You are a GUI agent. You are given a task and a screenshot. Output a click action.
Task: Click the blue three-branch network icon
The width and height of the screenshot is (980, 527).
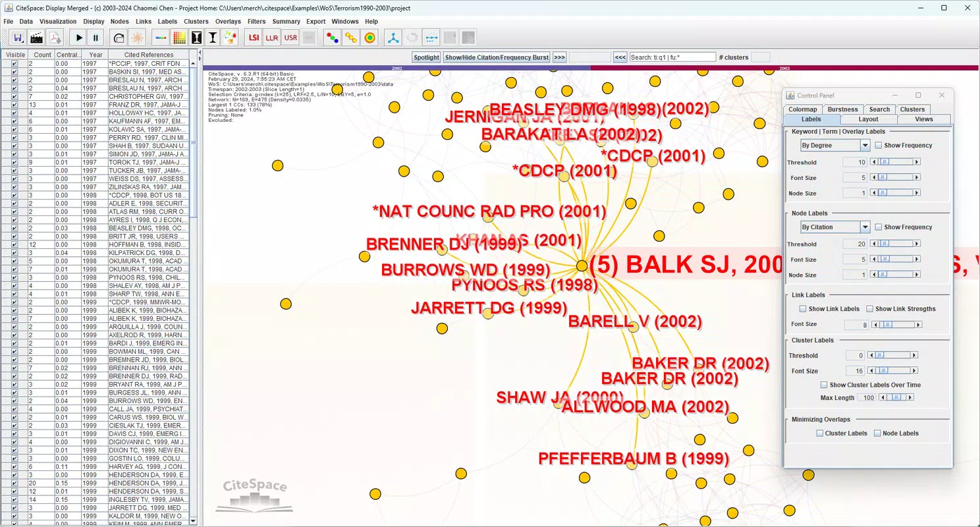[x=394, y=38]
